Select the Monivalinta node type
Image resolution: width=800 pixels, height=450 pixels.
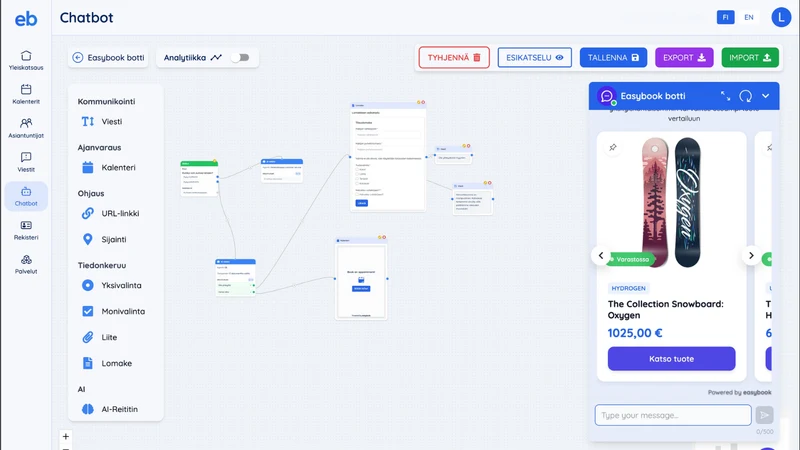pos(115,311)
